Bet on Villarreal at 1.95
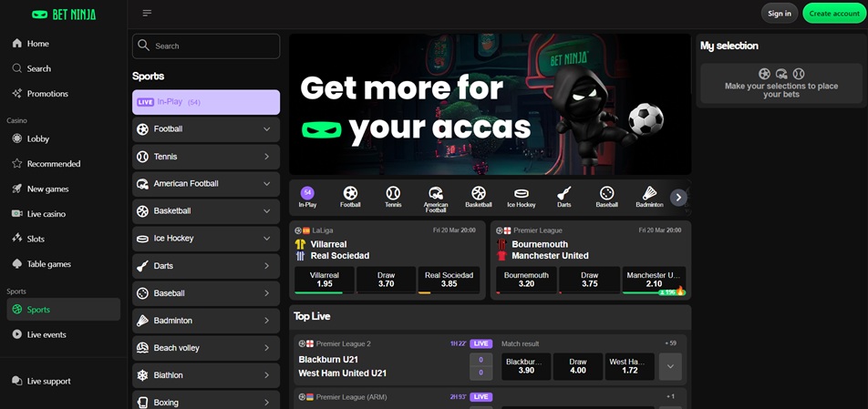This screenshot has height=409, width=868. (x=325, y=280)
